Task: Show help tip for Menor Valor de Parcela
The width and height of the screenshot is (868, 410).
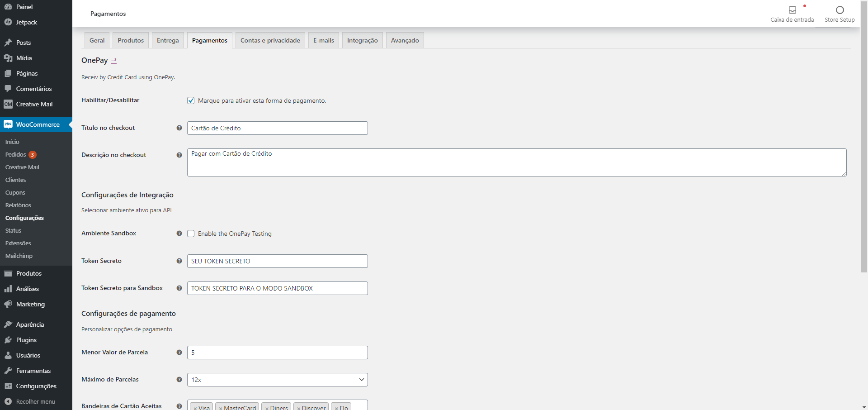Action: (x=179, y=353)
